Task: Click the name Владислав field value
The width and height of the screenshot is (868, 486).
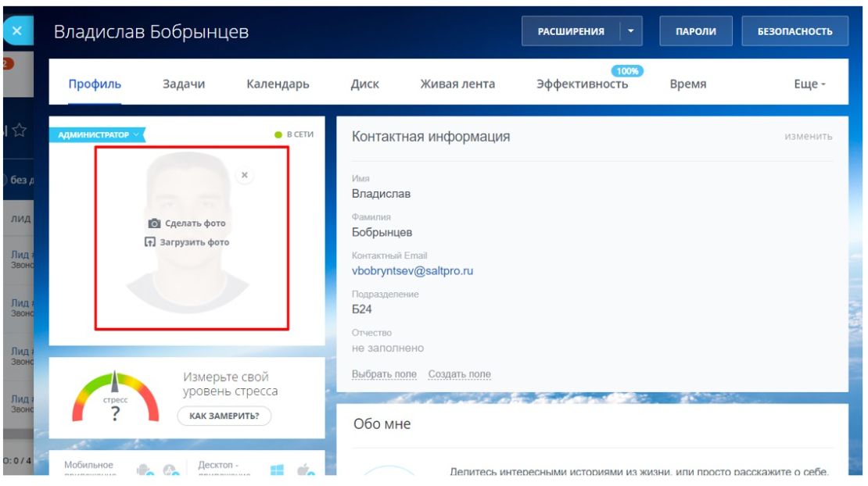Action: 381,194
